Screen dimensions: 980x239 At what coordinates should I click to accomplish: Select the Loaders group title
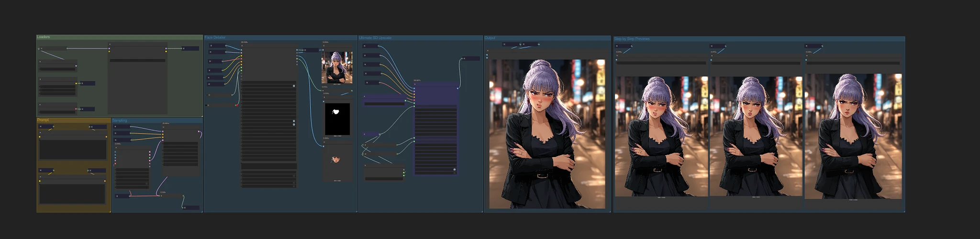(43, 37)
